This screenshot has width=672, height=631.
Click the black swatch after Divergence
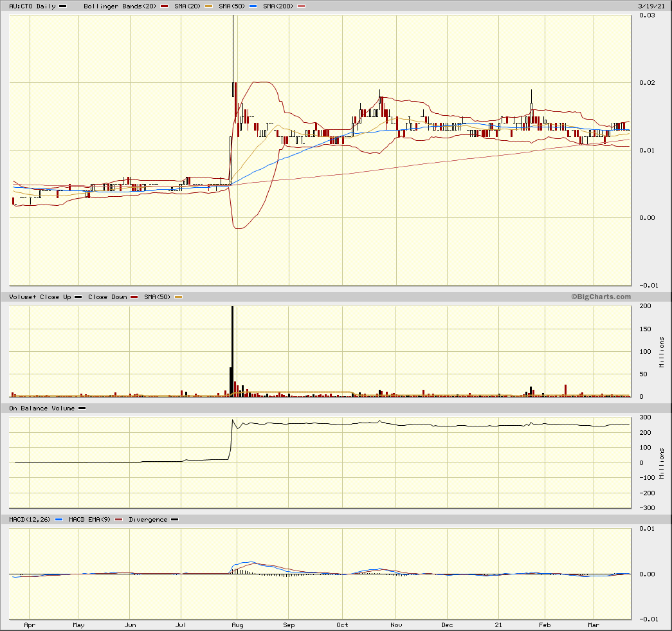(174, 520)
